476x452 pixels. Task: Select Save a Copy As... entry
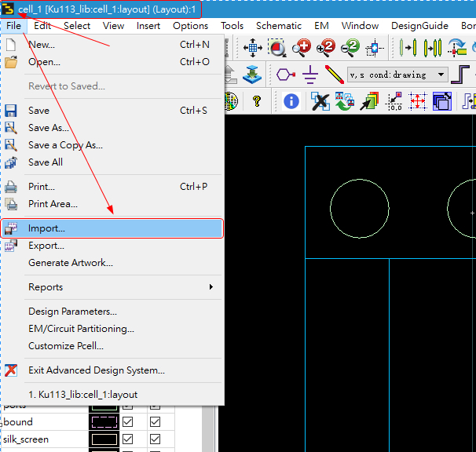[112, 145]
